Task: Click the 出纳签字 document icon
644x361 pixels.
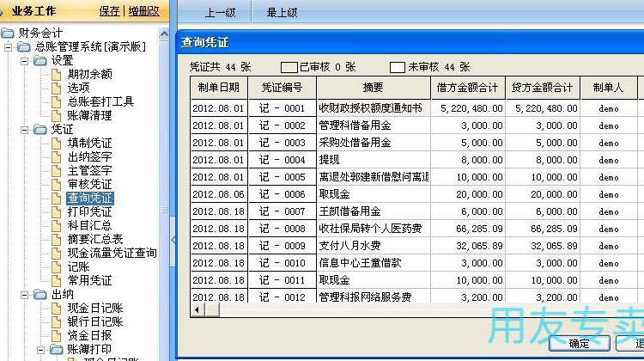Action: coord(57,157)
